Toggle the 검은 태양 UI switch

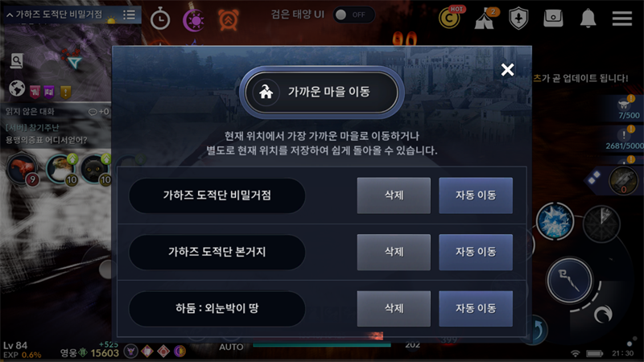pyautogui.click(x=353, y=14)
